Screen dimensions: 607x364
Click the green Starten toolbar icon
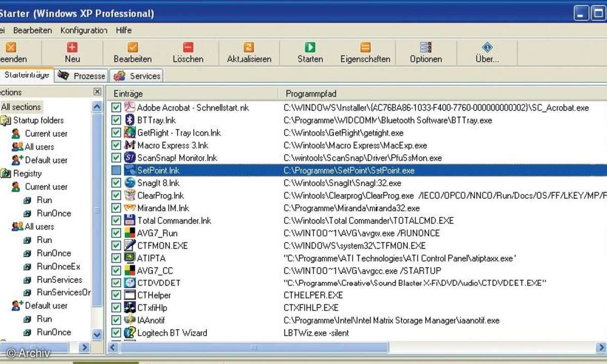click(x=310, y=48)
